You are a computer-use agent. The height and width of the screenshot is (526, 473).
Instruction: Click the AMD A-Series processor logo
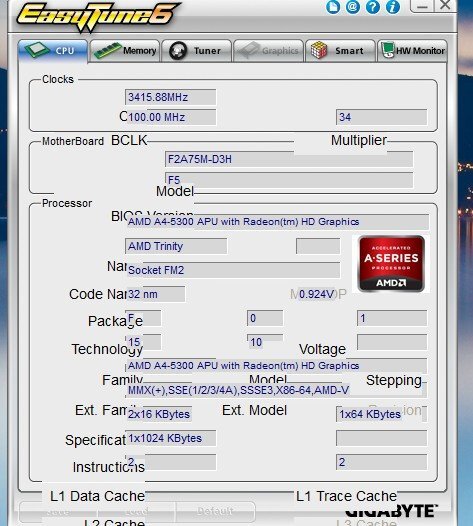(391, 264)
